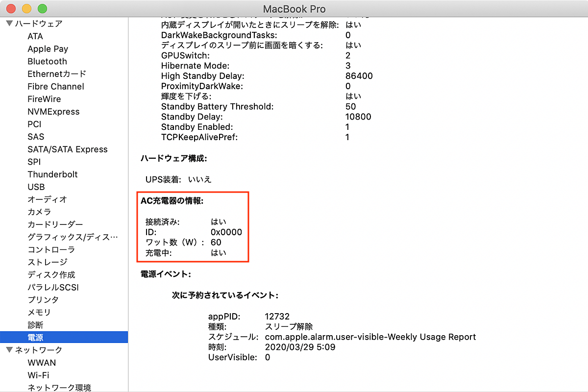Click the 次に予約されているイベント heading
Screen dimensions: 588x392
point(225,295)
